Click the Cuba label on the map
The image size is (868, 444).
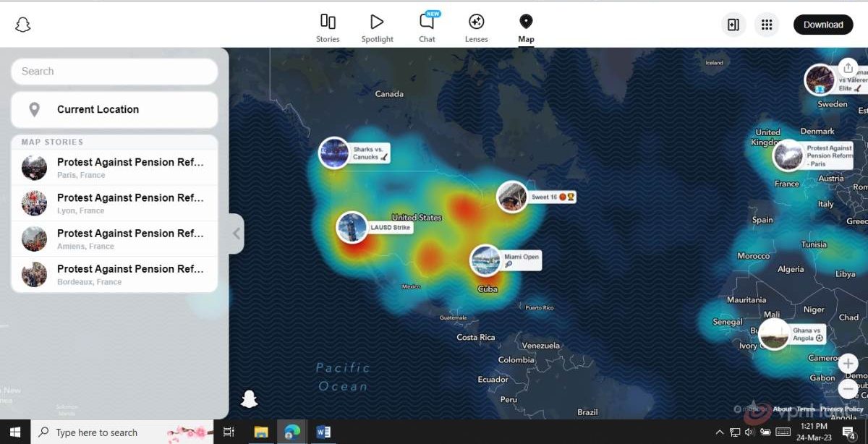click(488, 289)
